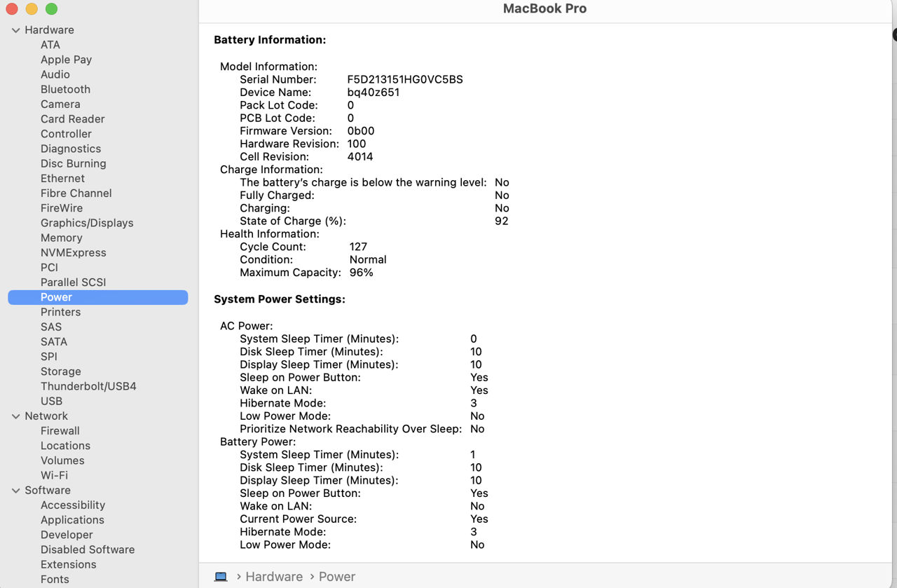Open Extensions under Software
897x588 pixels.
(x=69, y=565)
